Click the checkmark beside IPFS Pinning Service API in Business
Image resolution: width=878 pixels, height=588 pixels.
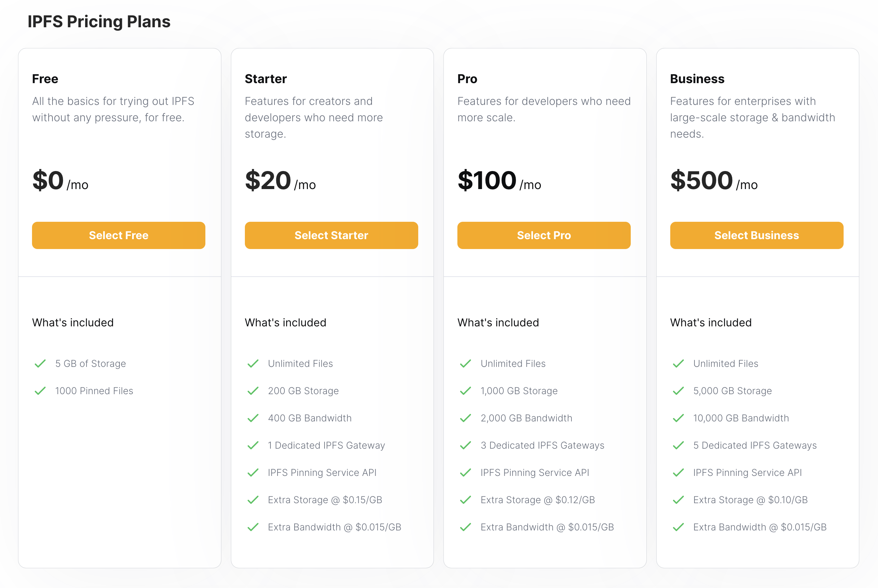678,473
